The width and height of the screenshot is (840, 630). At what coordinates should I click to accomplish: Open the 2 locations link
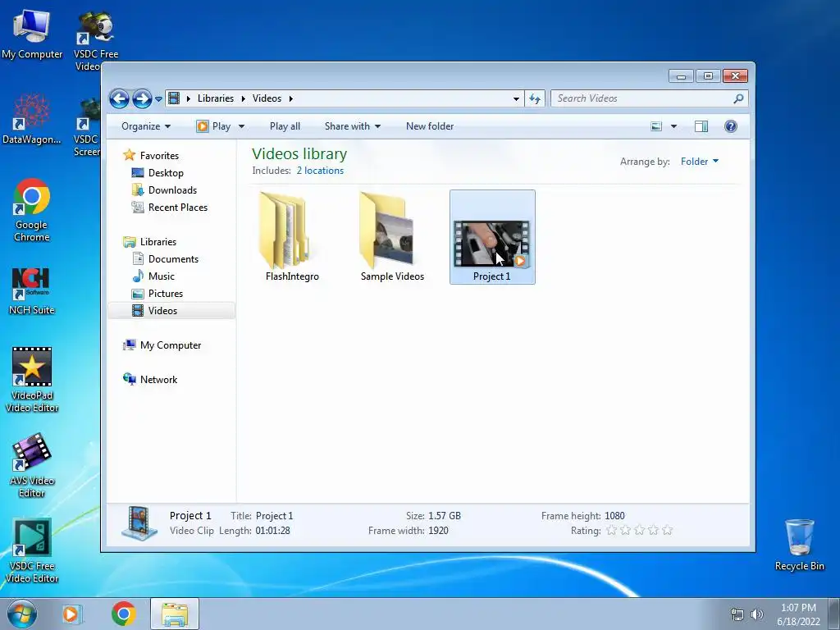coord(321,171)
